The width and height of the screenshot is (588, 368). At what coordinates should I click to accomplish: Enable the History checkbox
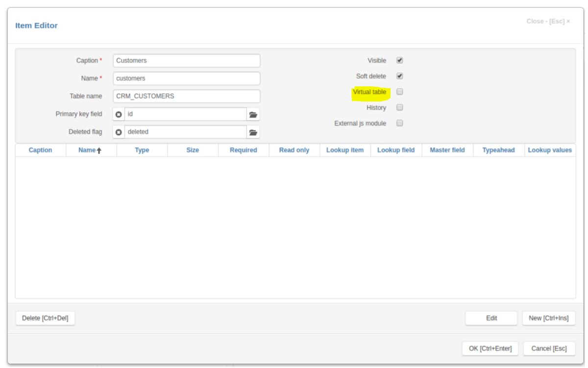click(x=399, y=107)
